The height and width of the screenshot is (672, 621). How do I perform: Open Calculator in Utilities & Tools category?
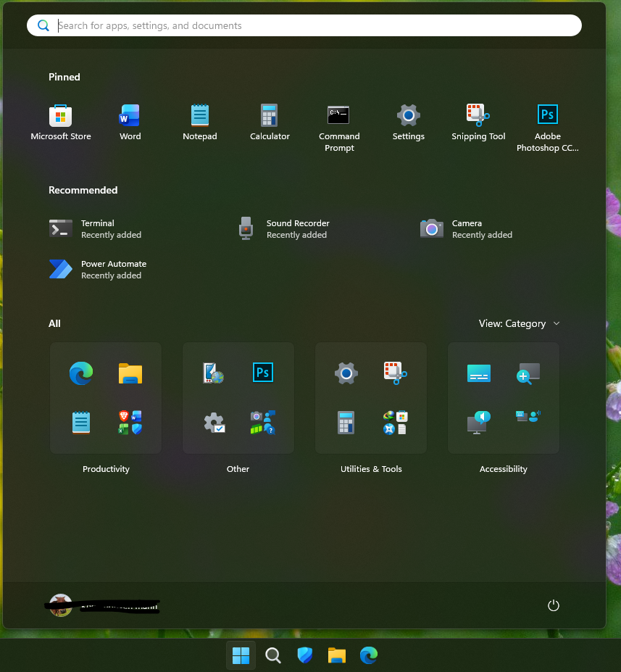click(x=346, y=423)
